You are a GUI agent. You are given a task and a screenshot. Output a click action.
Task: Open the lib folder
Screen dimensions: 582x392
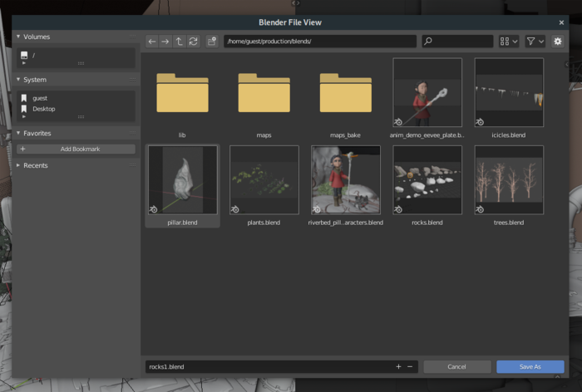[x=182, y=93]
